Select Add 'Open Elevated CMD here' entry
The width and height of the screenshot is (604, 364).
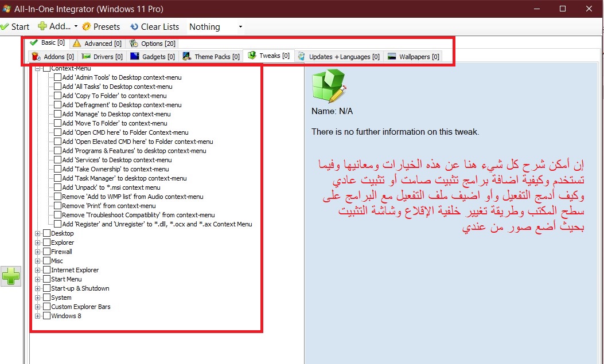pos(138,142)
